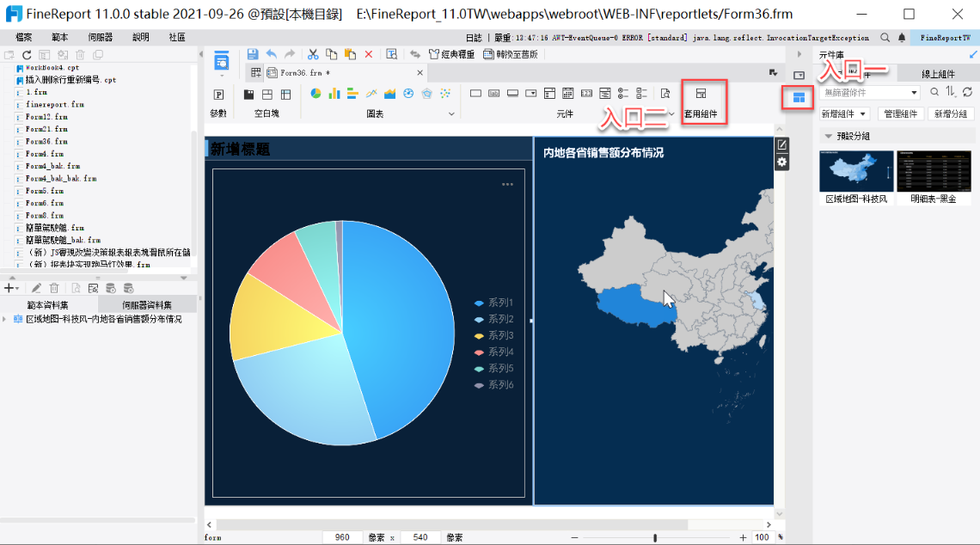980x545 pixels.
Task: Insert an area chart
Action: pos(390,94)
